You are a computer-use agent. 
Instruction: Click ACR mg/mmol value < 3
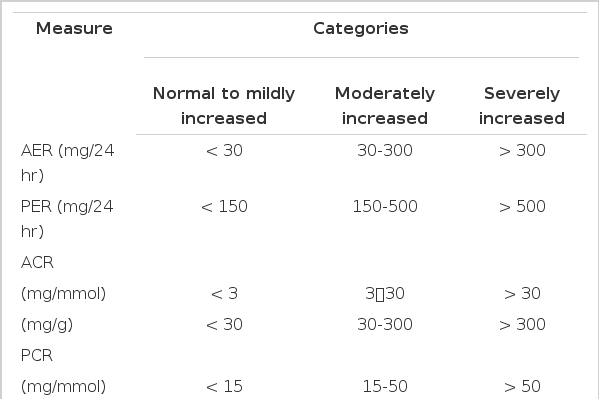pyautogui.click(x=224, y=294)
